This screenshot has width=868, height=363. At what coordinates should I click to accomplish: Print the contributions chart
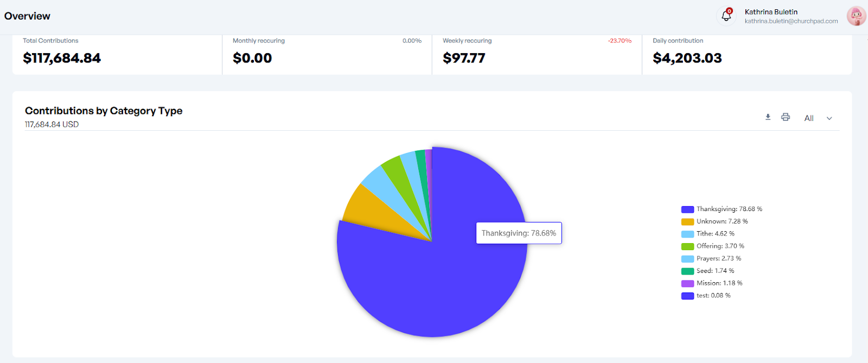pos(785,117)
